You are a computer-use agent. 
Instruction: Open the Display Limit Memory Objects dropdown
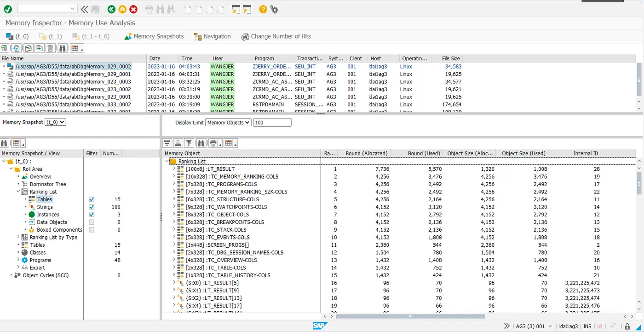click(228, 122)
